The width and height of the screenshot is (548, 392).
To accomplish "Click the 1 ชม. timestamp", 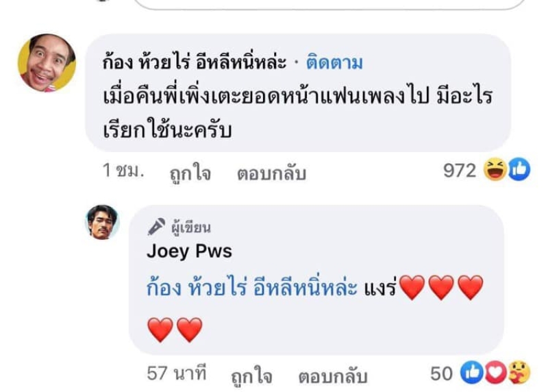I will [x=123, y=171].
